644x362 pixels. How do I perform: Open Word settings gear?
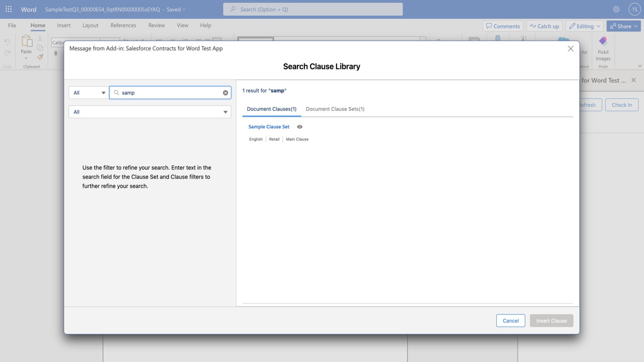click(616, 9)
